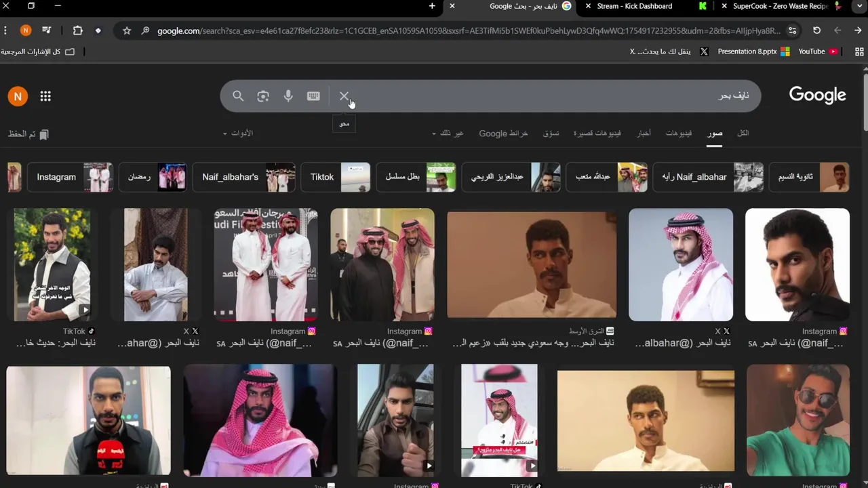Switch to the Stream - Kick Dashboard browser tab

(634, 6)
